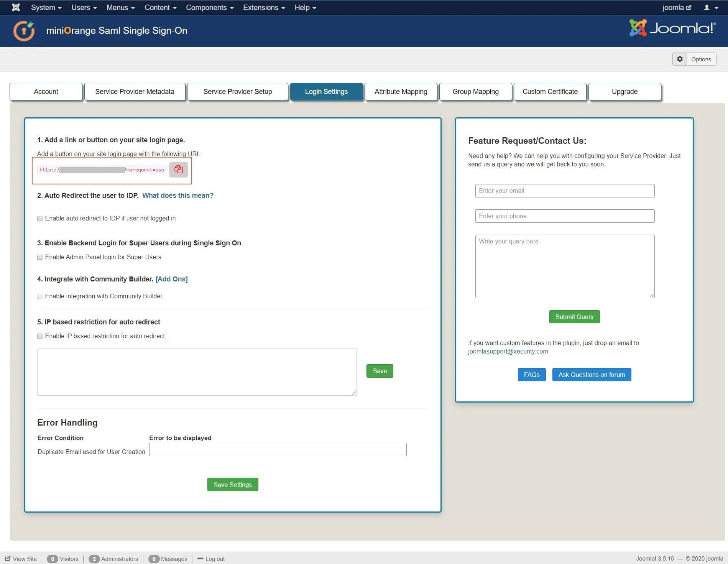
Task: Click the miniOrange logo
Action: (x=24, y=31)
